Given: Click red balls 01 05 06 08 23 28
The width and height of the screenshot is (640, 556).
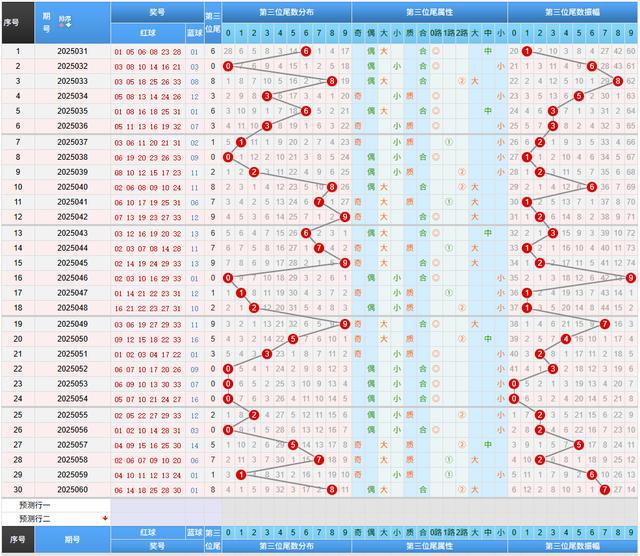Looking at the screenshot, I should coord(148,52).
